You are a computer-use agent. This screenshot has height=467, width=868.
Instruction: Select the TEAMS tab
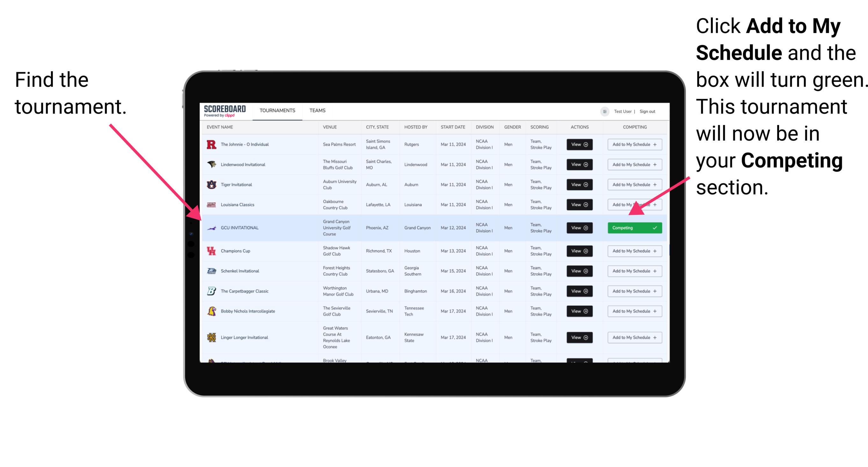point(319,110)
